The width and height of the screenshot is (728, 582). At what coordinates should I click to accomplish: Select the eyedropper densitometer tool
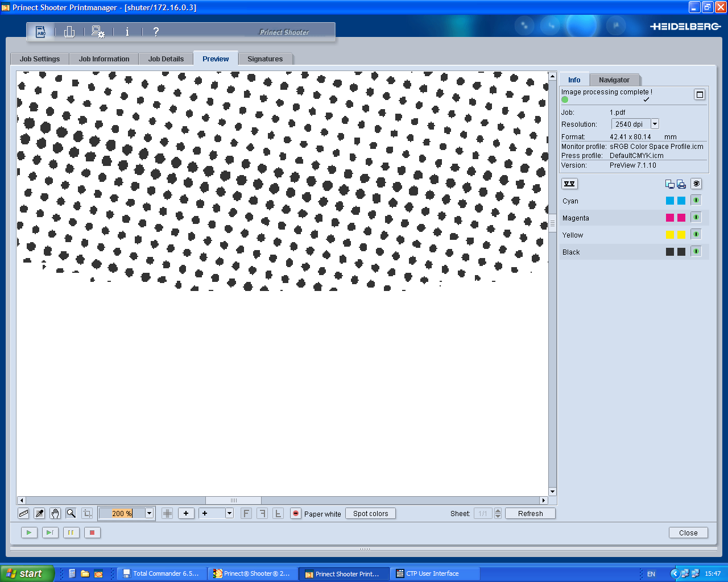pos(39,513)
